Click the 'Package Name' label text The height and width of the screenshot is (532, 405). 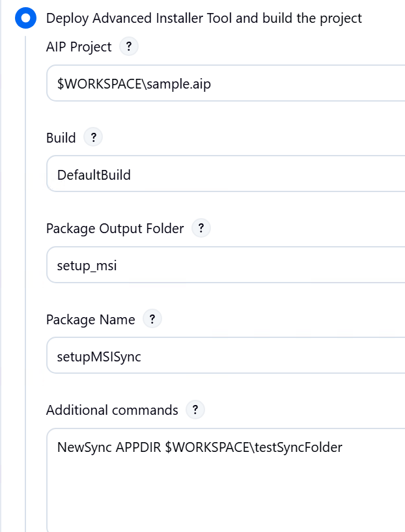click(91, 319)
